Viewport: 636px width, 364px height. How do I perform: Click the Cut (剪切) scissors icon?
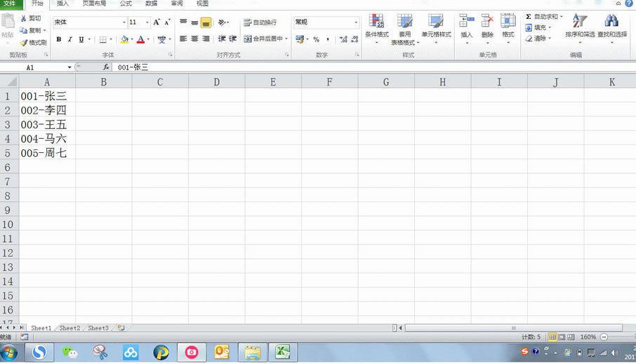pyautogui.click(x=24, y=18)
